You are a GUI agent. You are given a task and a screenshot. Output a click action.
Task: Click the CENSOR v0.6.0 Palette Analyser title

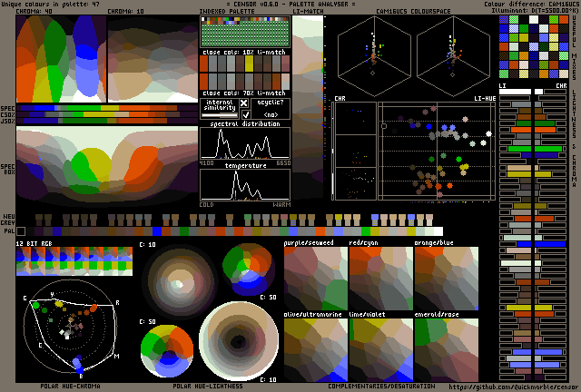[290, 5]
